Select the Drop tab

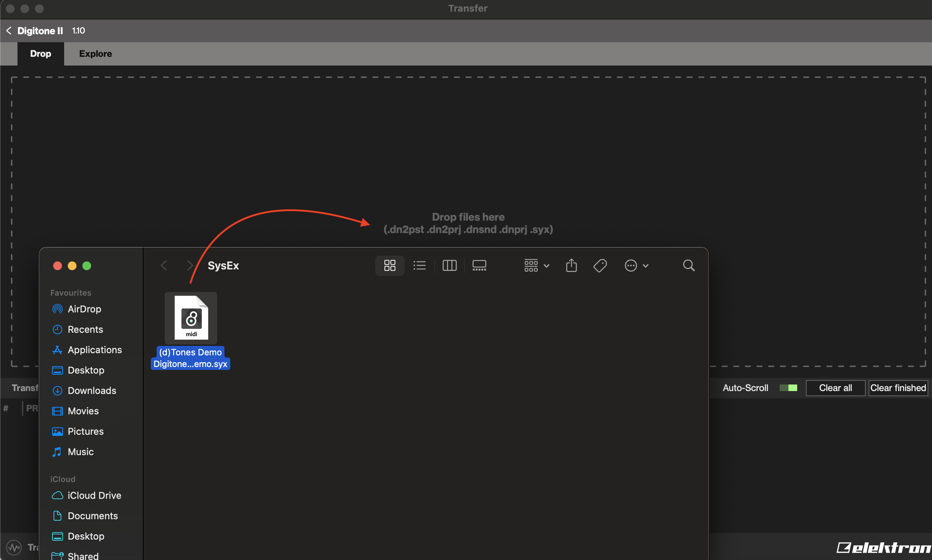tap(40, 54)
